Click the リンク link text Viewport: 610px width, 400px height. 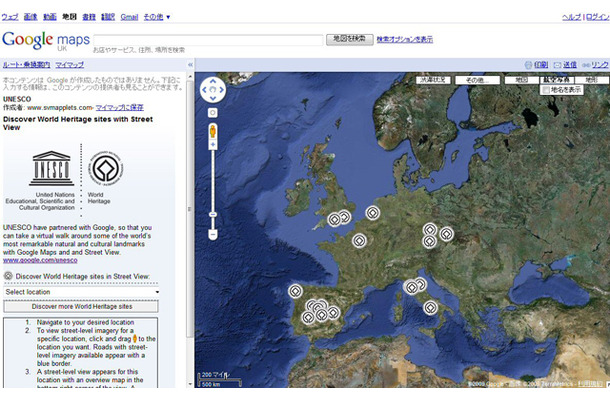tap(599, 65)
